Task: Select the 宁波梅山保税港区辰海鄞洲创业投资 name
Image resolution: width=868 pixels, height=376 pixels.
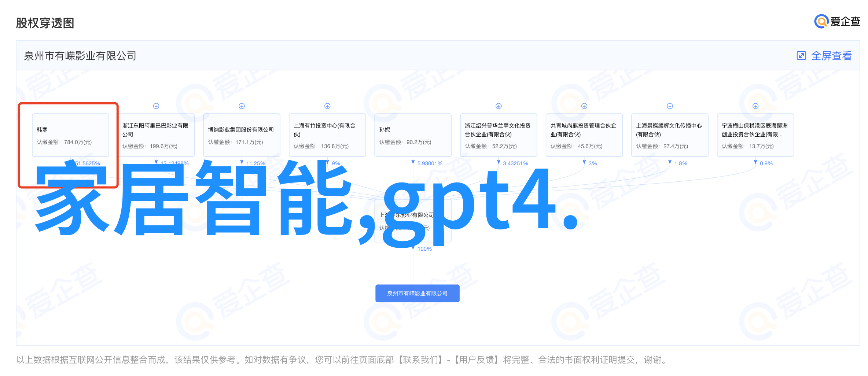Action: tap(755, 130)
